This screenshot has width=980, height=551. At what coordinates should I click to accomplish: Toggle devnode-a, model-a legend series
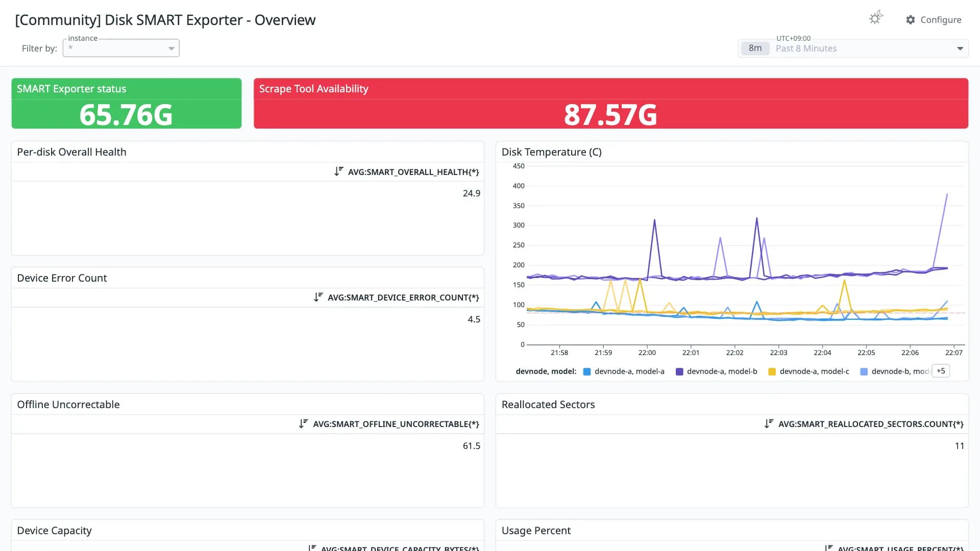click(624, 371)
